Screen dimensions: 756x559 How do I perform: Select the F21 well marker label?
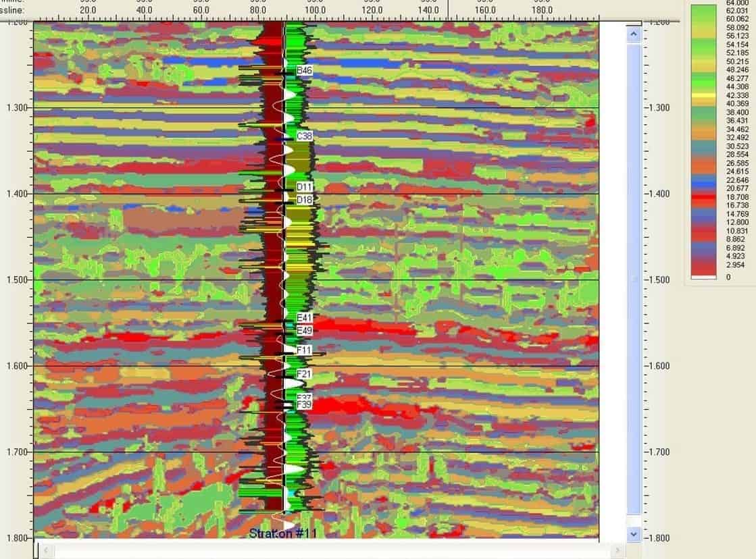click(x=304, y=374)
